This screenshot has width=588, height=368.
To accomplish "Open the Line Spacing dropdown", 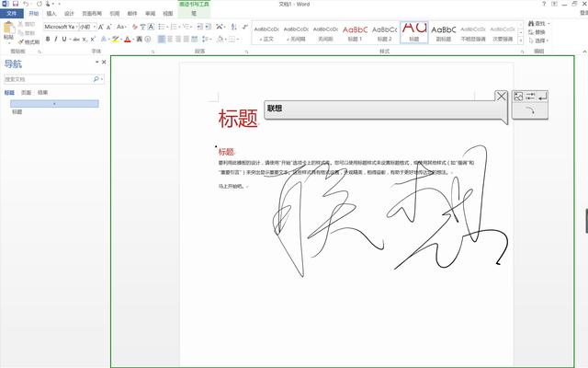I will [x=207, y=39].
